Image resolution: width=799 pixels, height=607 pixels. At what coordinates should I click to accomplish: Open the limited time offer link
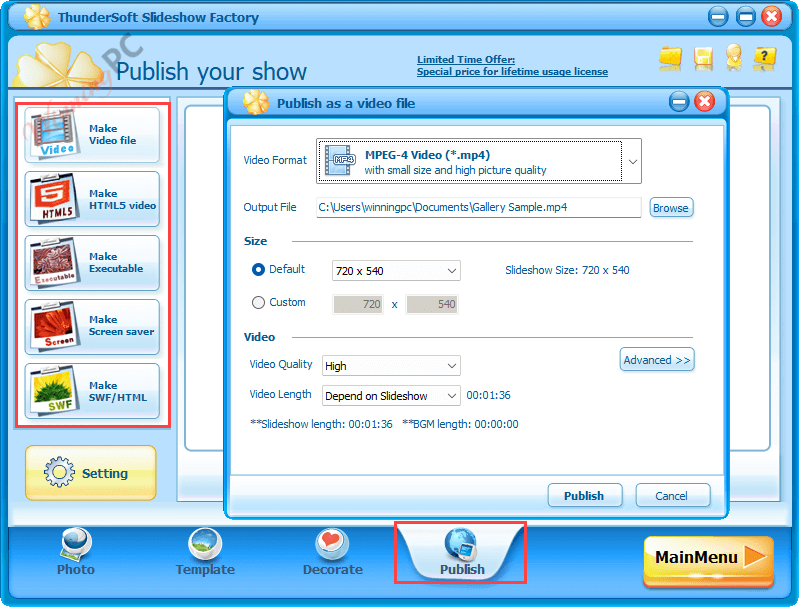tap(512, 66)
